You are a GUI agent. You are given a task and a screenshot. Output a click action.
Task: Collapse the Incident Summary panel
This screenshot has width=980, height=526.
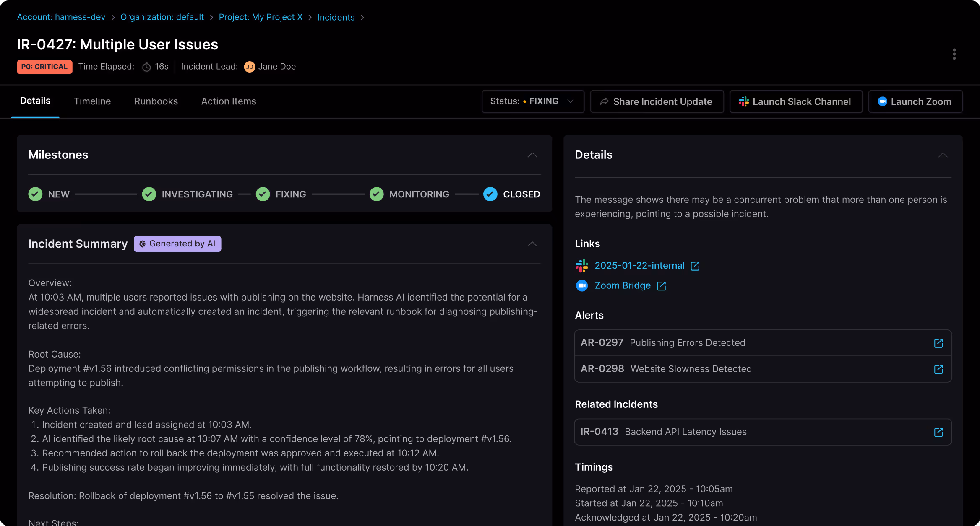pos(532,244)
